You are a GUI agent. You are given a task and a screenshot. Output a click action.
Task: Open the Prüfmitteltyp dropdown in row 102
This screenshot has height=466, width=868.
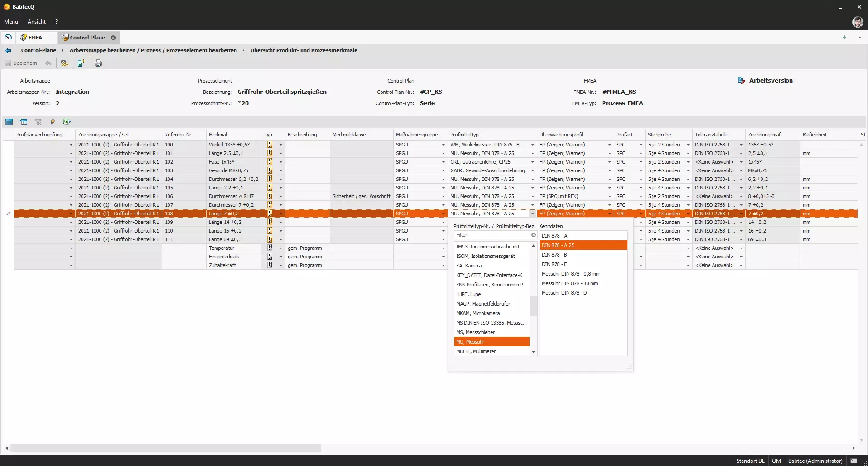click(533, 162)
